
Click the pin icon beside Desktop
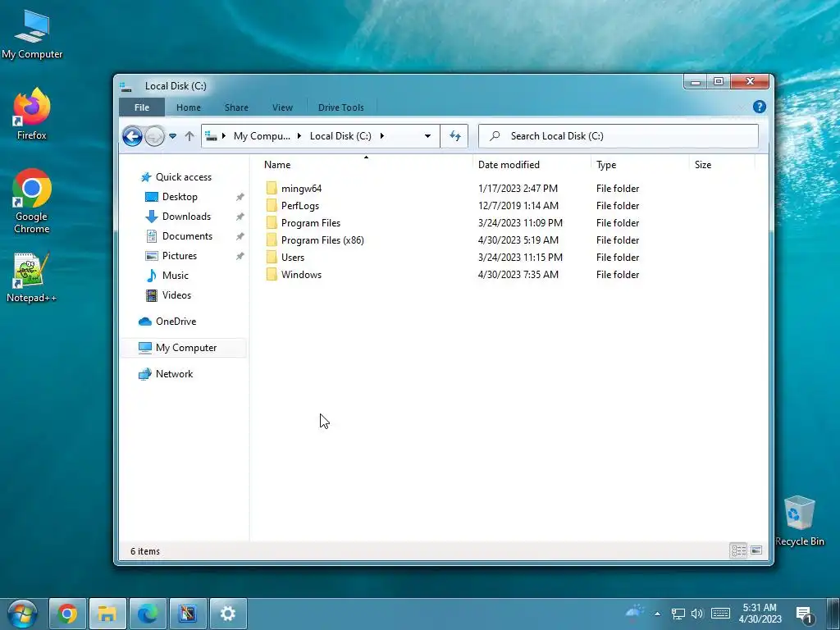[240, 197]
